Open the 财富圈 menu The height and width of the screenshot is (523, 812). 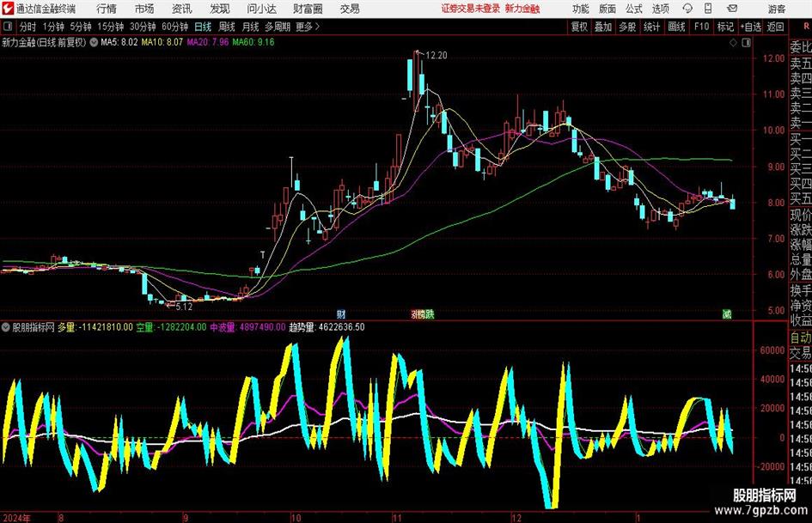(308, 9)
